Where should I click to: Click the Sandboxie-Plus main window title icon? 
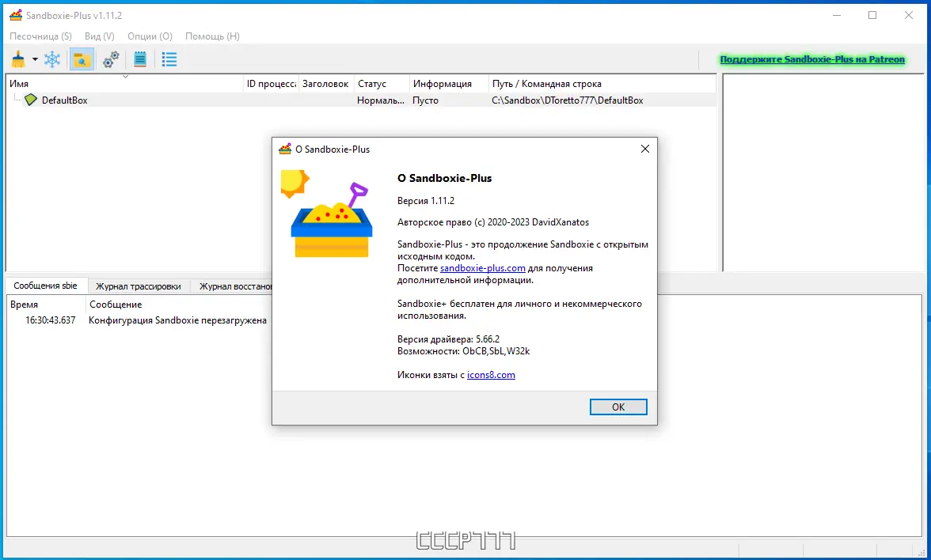(x=16, y=15)
